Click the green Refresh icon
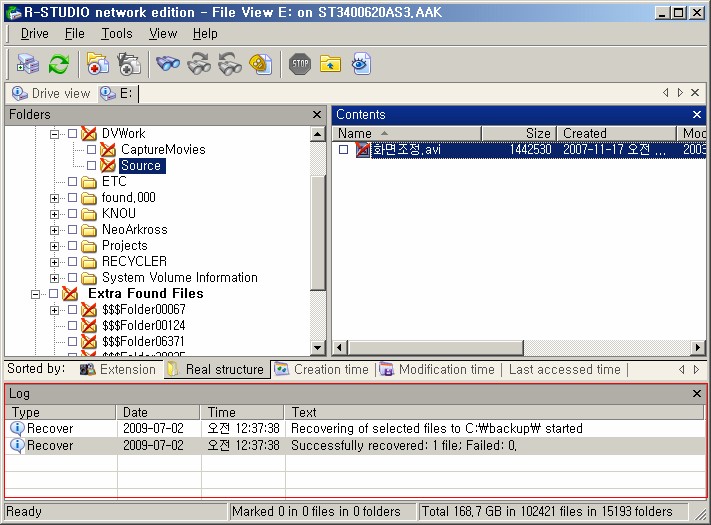The height and width of the screenshot is (525, 711). pyautogui.click(x=59, y=64)
